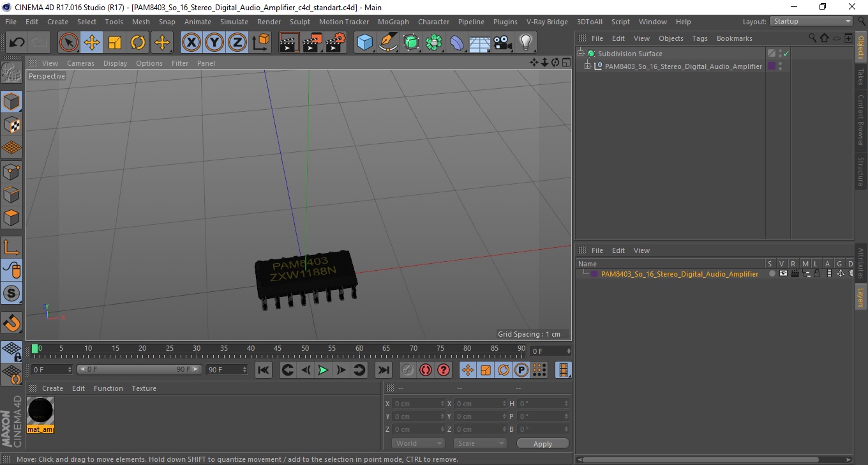
Task: Open the Spline Pen tool
Action: 388,43
